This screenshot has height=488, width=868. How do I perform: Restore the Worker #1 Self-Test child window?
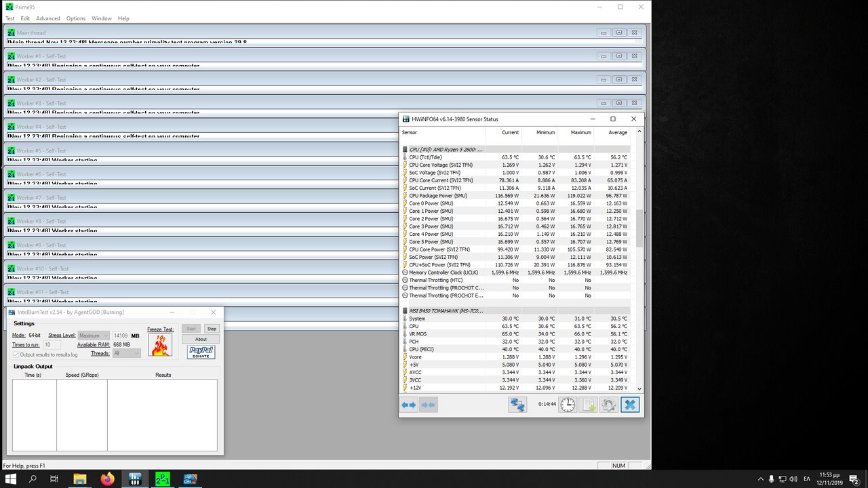coord(618,56)
